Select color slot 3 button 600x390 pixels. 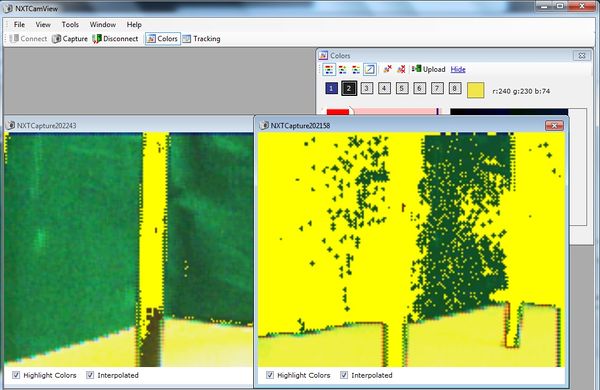click(x=366, y=88)
